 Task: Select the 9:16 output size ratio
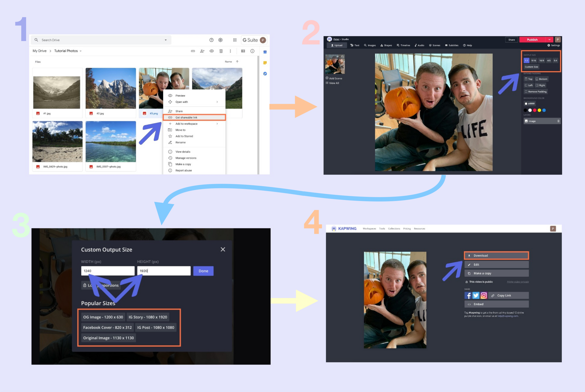(x=533, y=61)
